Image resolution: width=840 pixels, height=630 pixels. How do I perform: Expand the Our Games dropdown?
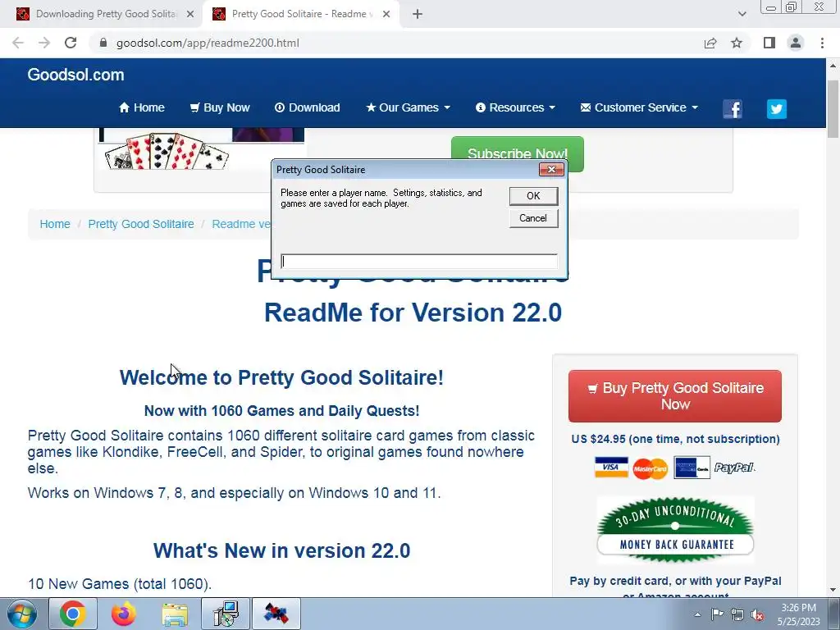pos(409,107)
